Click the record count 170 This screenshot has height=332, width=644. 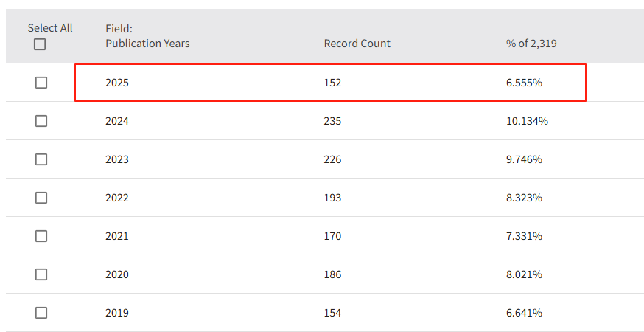click(x=333, y=236)
